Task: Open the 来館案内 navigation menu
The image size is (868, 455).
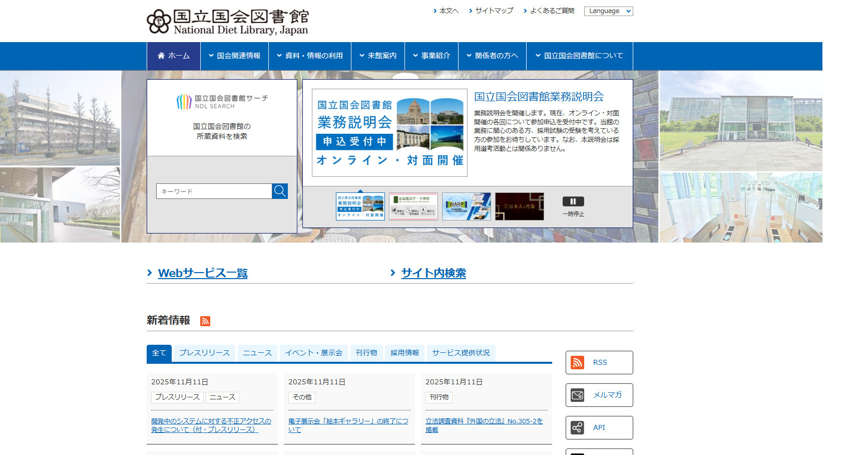Action: [x=378, y=56]
